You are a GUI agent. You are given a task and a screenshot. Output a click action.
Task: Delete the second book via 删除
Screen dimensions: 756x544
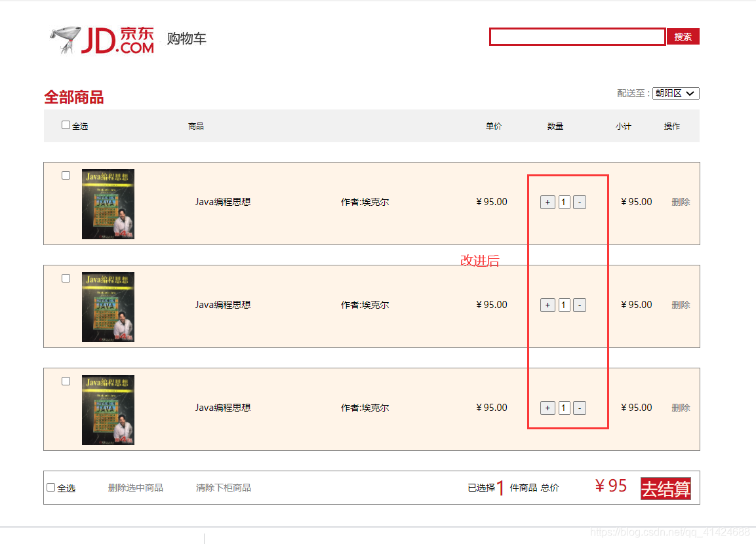(681, 305)
